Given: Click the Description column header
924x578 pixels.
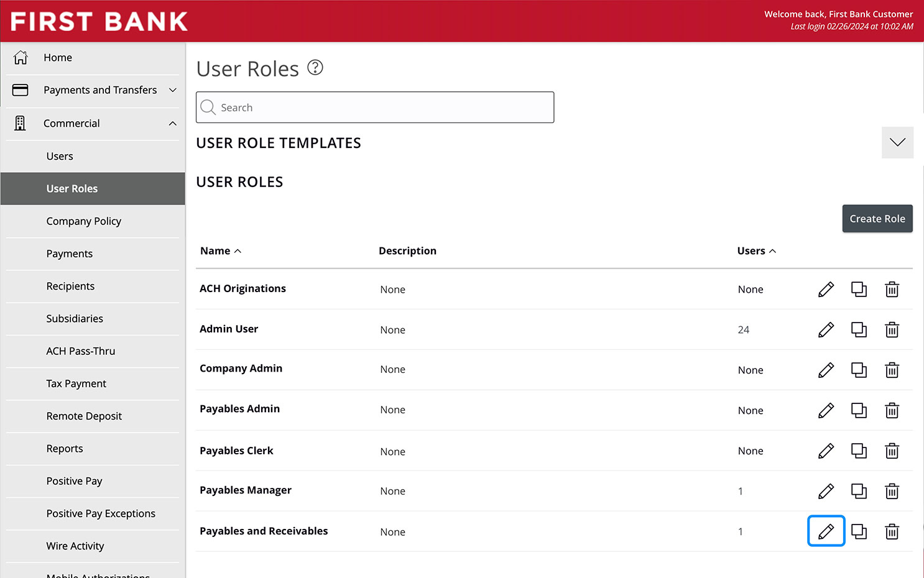Looking at the screenshot, I should 407,250.
